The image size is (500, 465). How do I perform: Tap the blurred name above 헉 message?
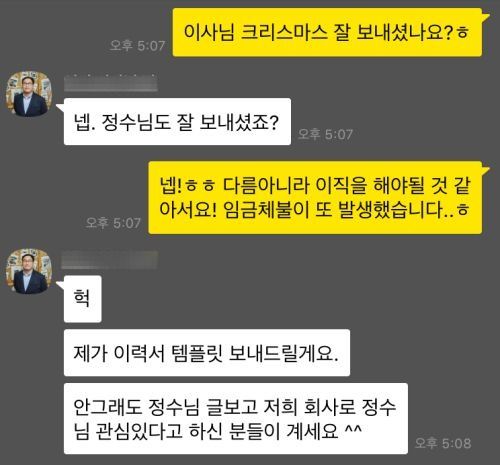click(110, 260)
